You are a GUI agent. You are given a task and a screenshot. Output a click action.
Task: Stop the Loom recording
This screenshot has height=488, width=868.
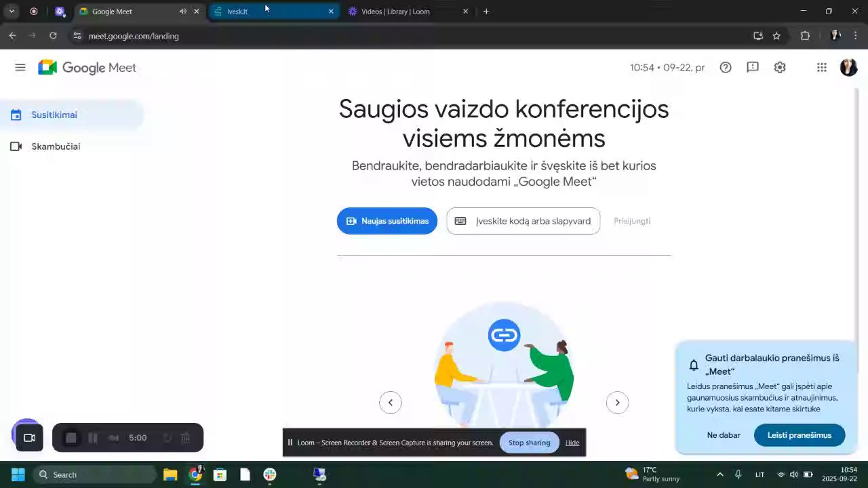(71, 438)
